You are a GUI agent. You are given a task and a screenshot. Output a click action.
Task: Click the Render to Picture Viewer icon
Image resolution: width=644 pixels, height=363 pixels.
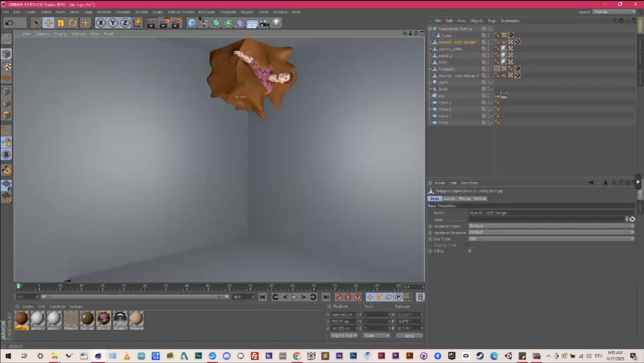(164, 23)
